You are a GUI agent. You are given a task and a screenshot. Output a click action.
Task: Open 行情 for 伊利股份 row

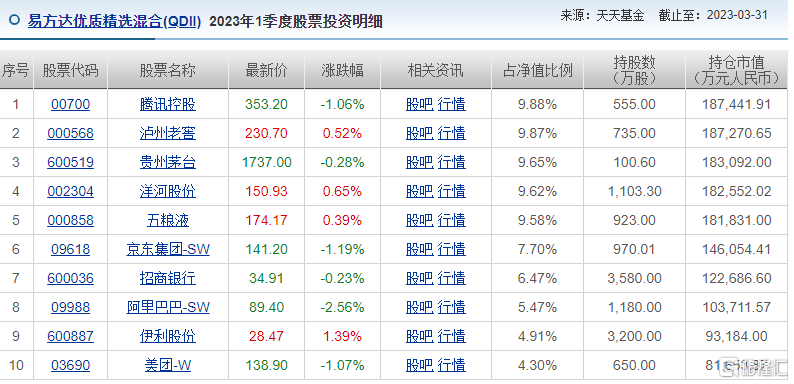point(452,336)
